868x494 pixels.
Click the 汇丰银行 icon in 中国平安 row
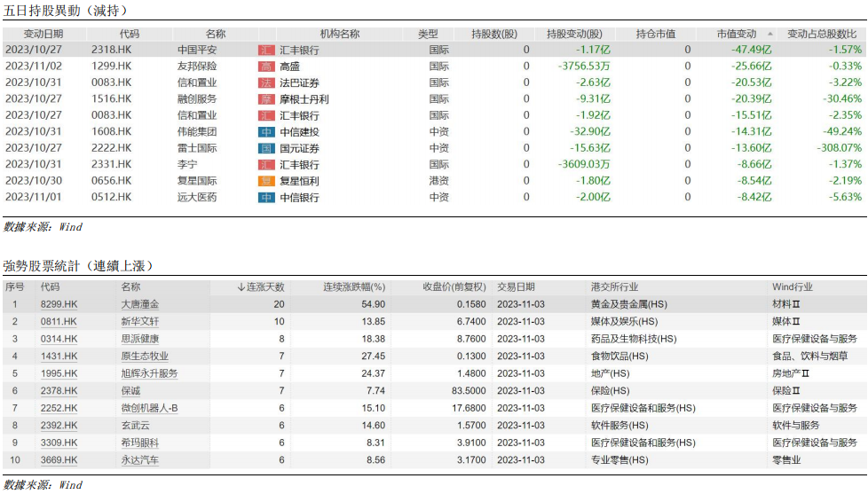point(266,50)
